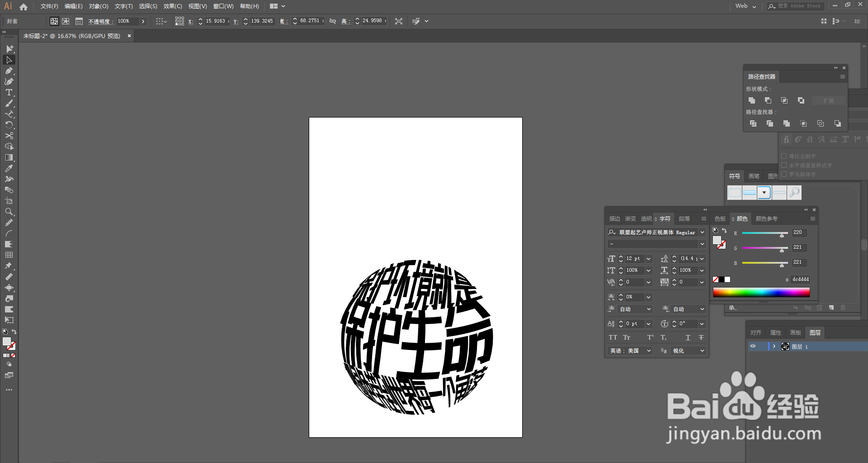Open the 文件(F) menu
The image size is (868, 463).
pyautogui.click(x=49, y=6)
